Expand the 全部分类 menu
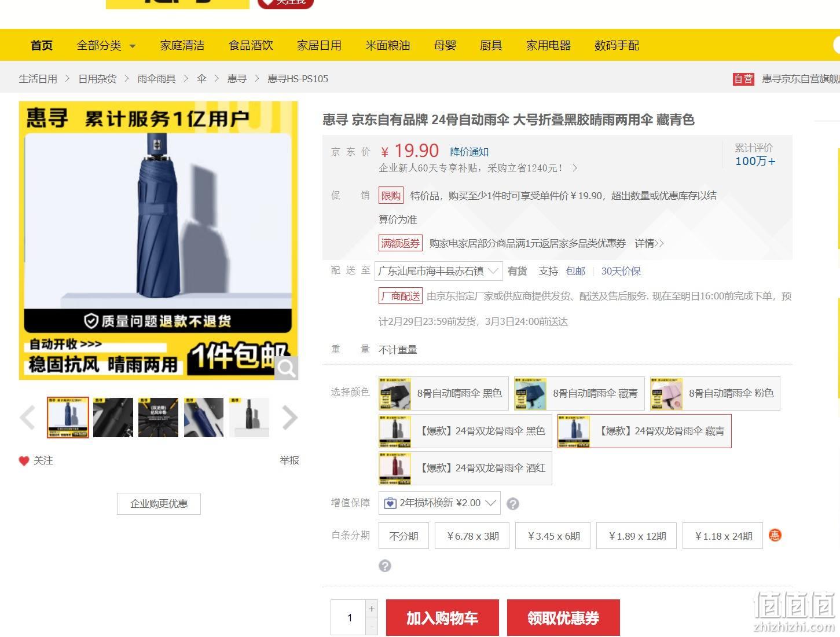 click(106, 45)
